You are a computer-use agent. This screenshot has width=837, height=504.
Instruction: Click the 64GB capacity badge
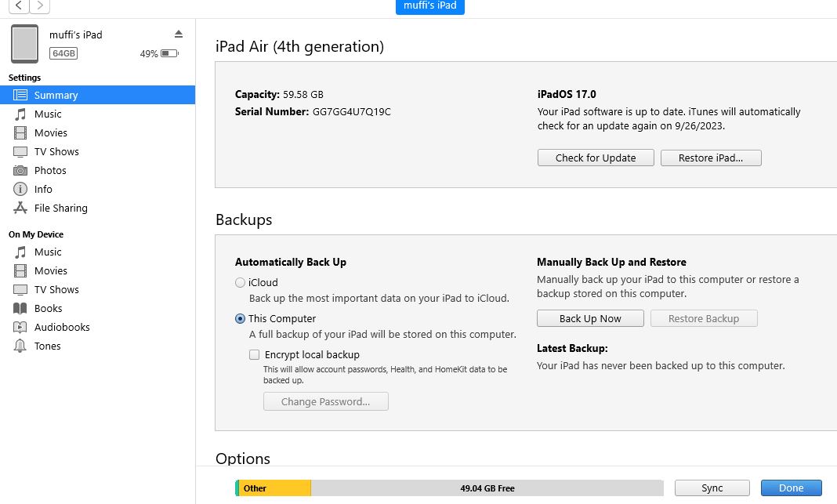tap(63, 53)
